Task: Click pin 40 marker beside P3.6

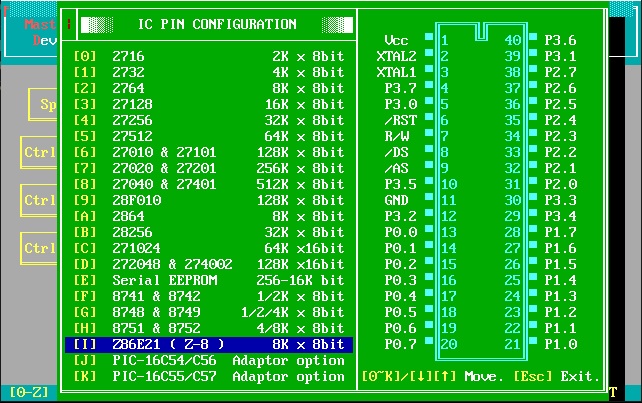Action: [533, 36]
